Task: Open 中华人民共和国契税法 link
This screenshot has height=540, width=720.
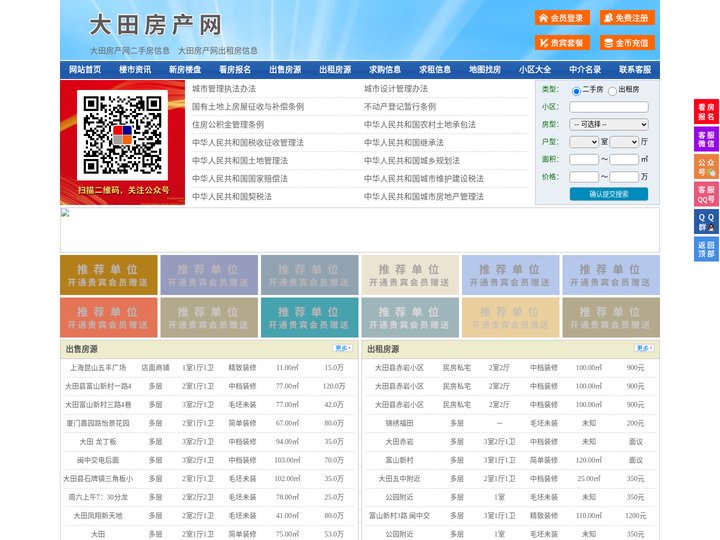Action: pyautogui.click(x=232, y=197)
